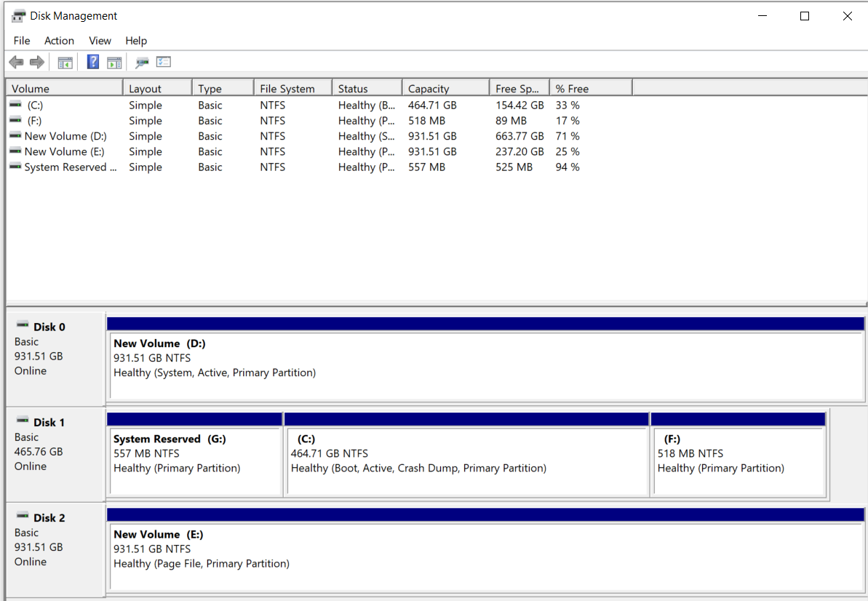Select New Volume (D:) in the volume list
The width and height of the screenshot is (868, 601).
pyautogui.click(x=65, y=136)
